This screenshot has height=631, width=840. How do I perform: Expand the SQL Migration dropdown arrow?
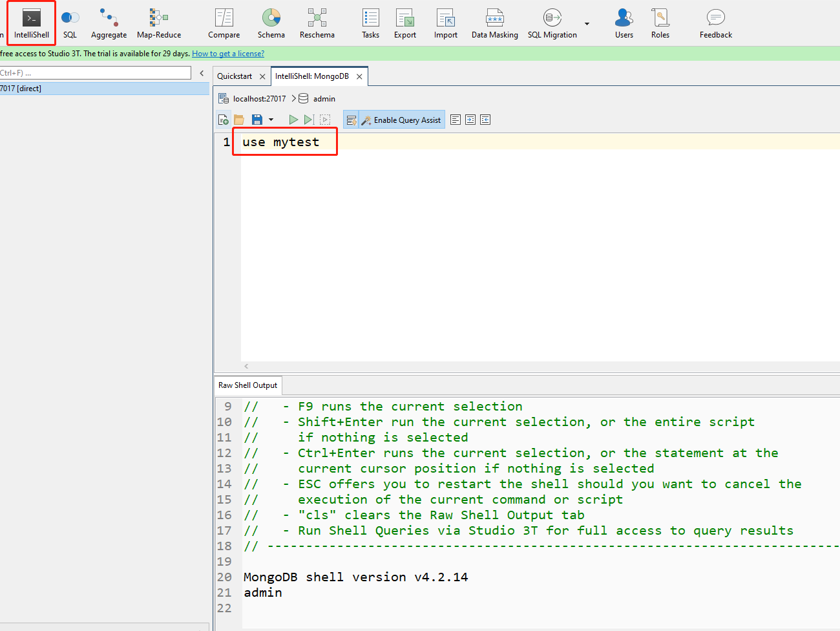pyautogui.click(x=587, y=23)
